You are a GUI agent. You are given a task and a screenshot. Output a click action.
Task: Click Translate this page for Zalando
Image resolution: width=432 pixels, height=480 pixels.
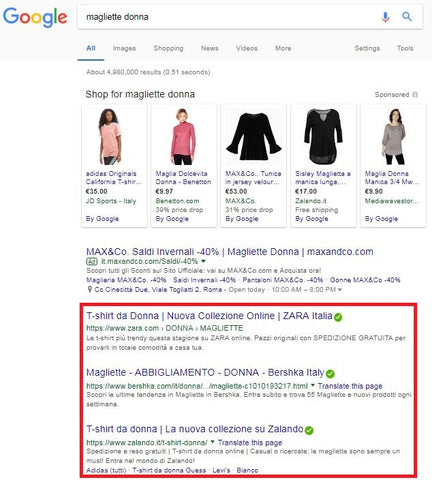point(250,443)
